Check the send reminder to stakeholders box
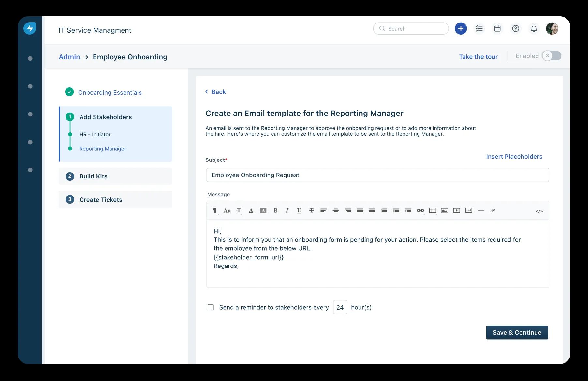588x381 pixels. (211, 307)
